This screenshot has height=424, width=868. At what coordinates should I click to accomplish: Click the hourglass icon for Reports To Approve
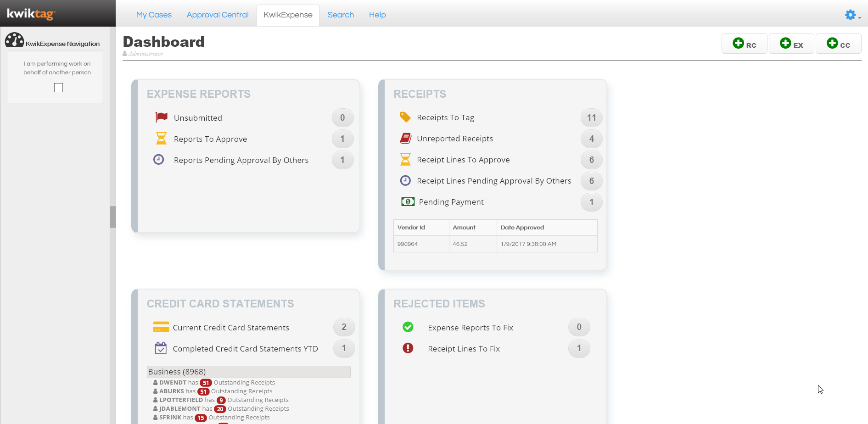pos(161,138)
